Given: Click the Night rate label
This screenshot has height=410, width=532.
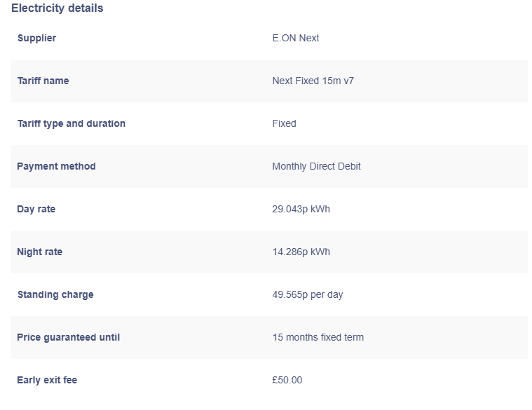Looking at the screenshot, I should [39, 252].
